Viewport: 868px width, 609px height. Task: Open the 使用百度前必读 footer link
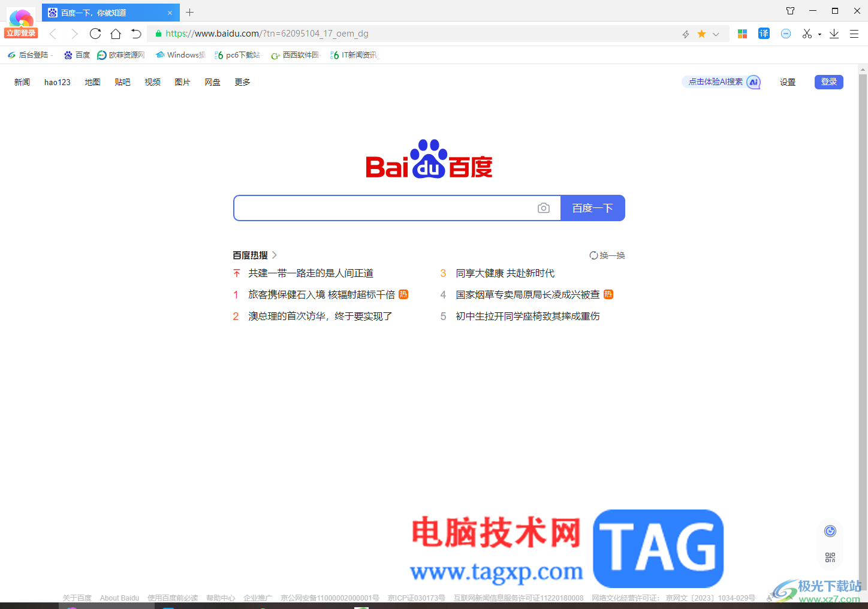[173, 598]
